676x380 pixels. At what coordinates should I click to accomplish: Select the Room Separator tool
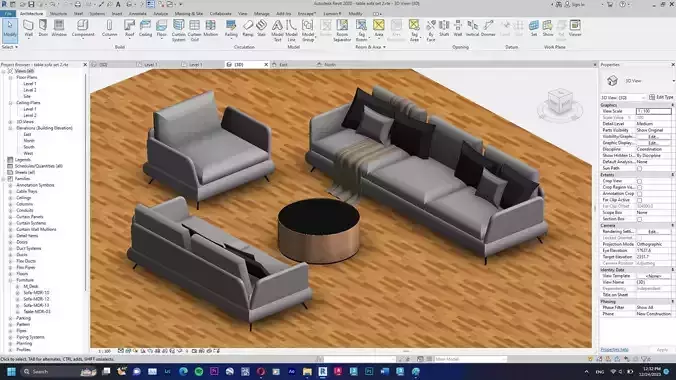pos(342,31)
